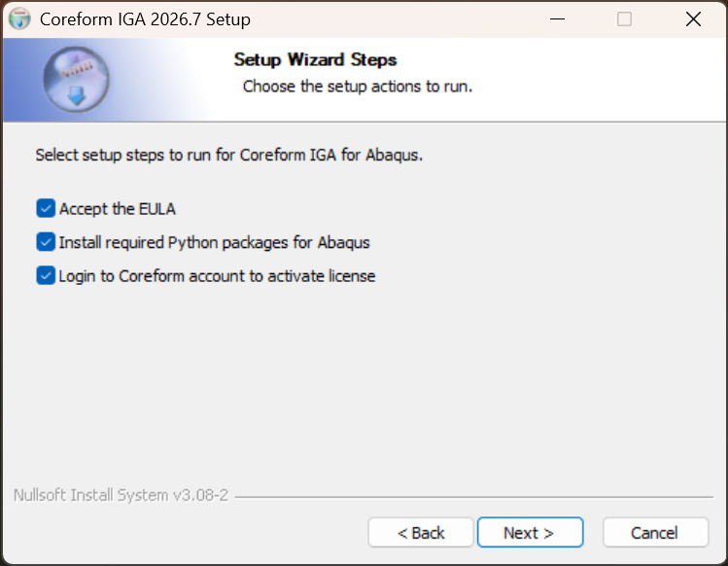
Task: Click 'Choose the setup actions to run' subtitle
Action: pyautogui.click(x=358, y=87)
